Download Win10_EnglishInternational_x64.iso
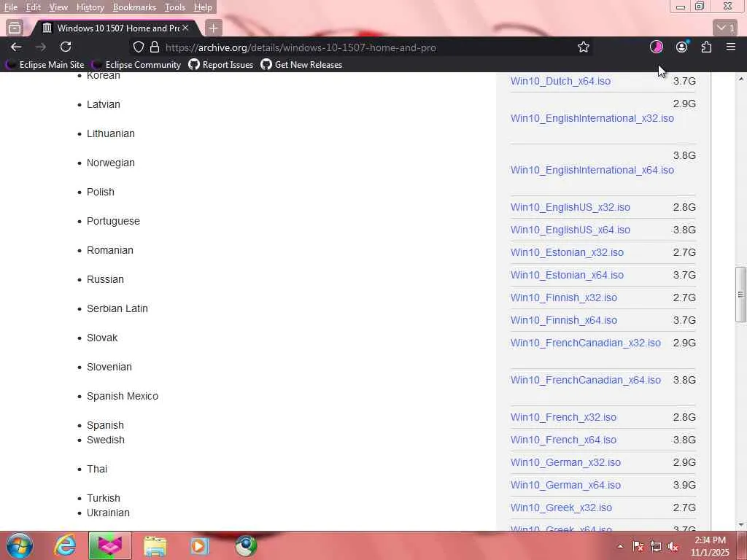This screenshot has width=747, height=560. [x=592, y=170]
